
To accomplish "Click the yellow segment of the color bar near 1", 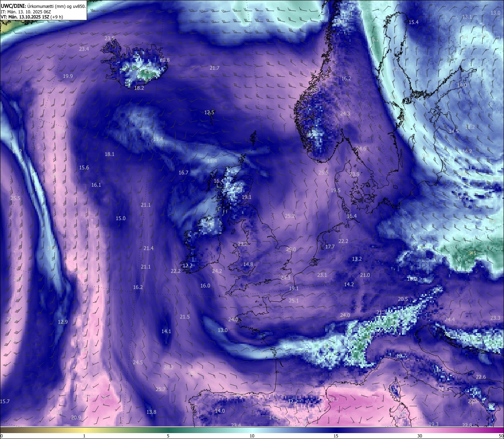I will (84, 430).
